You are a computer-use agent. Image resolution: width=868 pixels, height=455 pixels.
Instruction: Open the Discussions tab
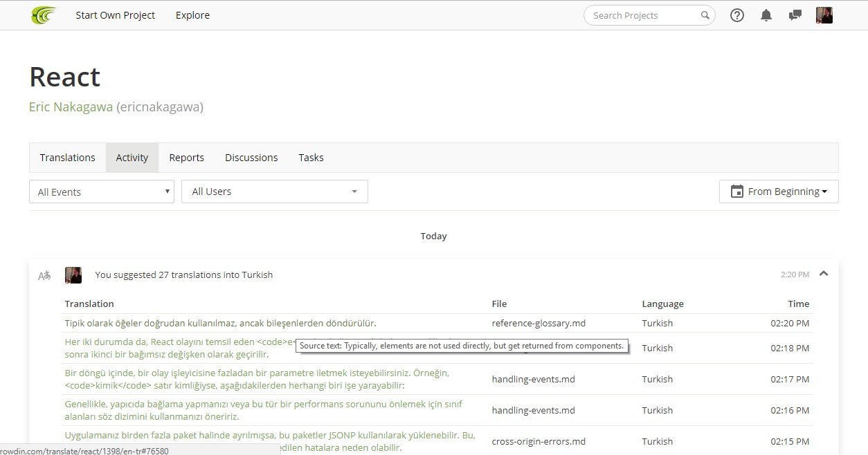(251, 158)
